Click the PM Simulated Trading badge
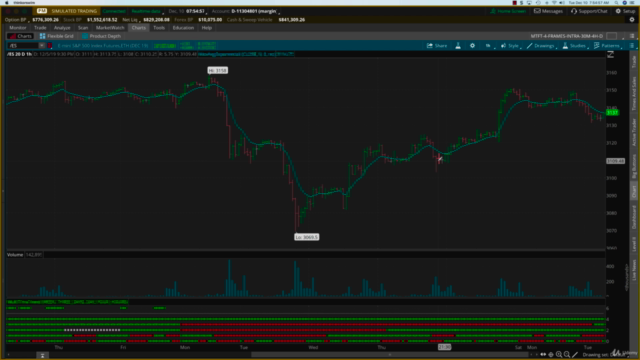The width and height of the screenshot is (640, 360). pos(67,11)
